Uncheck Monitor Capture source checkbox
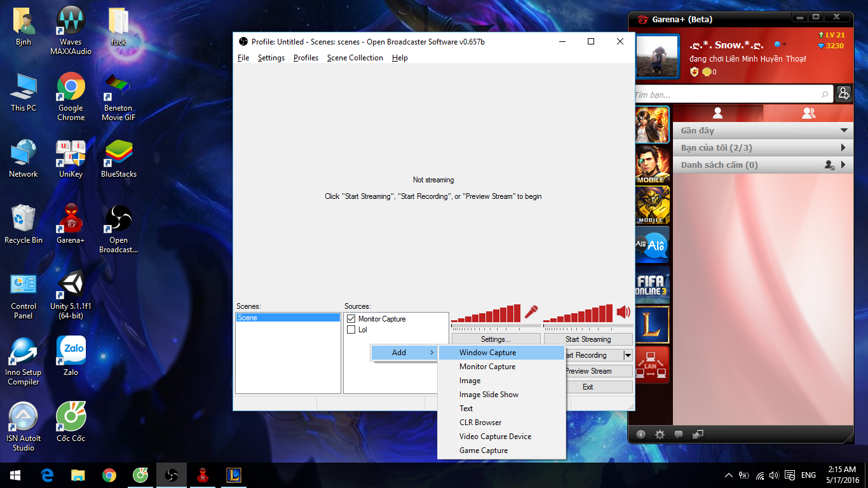 pyautogui.click(x=351, y=319)
